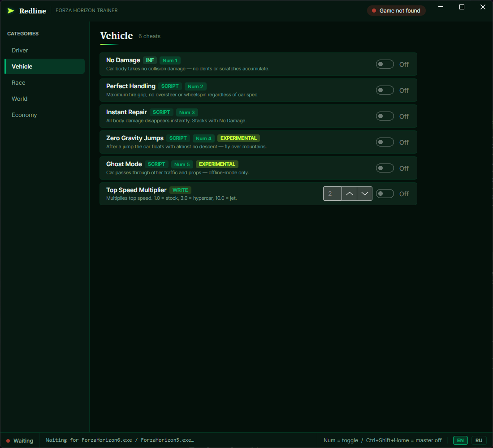Click the SCRIPT tag on Instant Repair
This screenshot has height=448, width=493.
point(161,112)
